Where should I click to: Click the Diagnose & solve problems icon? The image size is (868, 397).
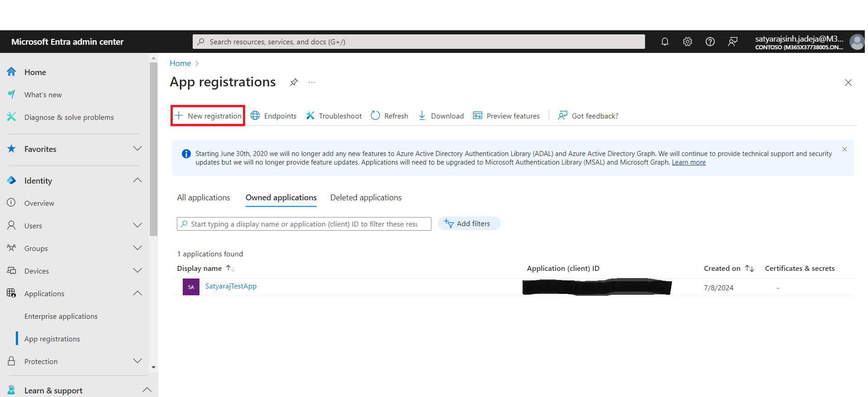pyautogui.click(x=11, y=117)
